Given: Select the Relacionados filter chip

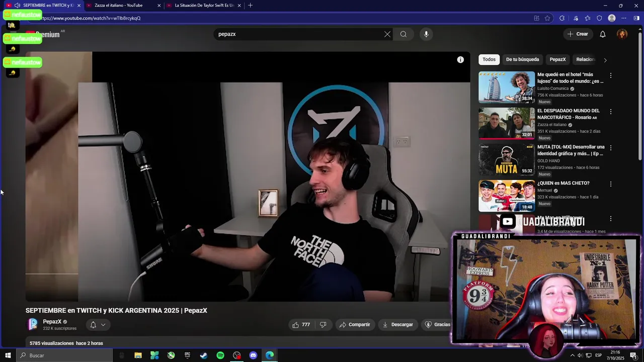Looking at the screenshot, I should click(x=585, y=59).
